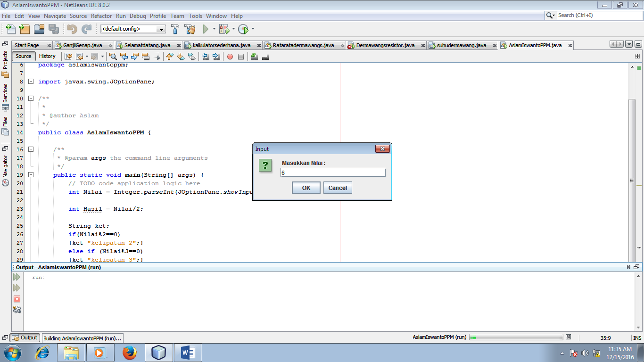
Task: Jump to last edit in editor toolbar
Action: (x=68, y=57)
